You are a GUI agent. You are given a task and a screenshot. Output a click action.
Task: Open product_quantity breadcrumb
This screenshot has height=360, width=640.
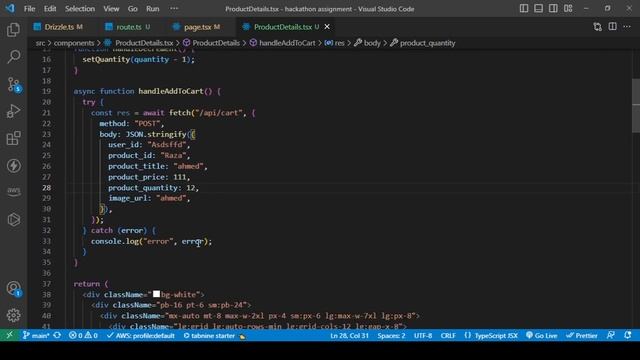point(422,43)
